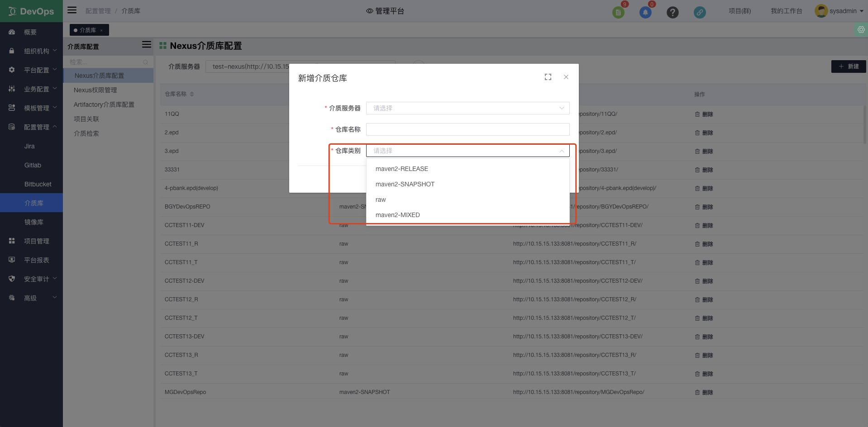The height and width of the screenshot is (427, 868).
Task: Open the blue bell alerts icon
Action: (x=645, y=12)
